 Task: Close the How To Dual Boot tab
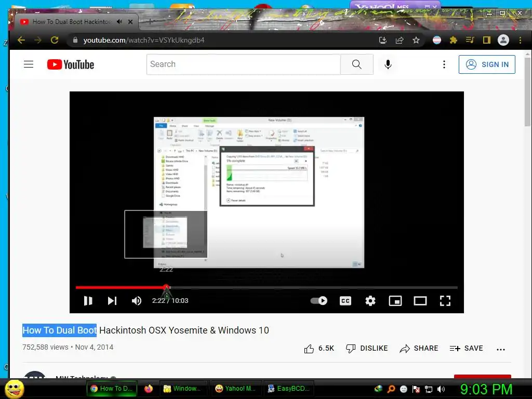coord(130,22)
